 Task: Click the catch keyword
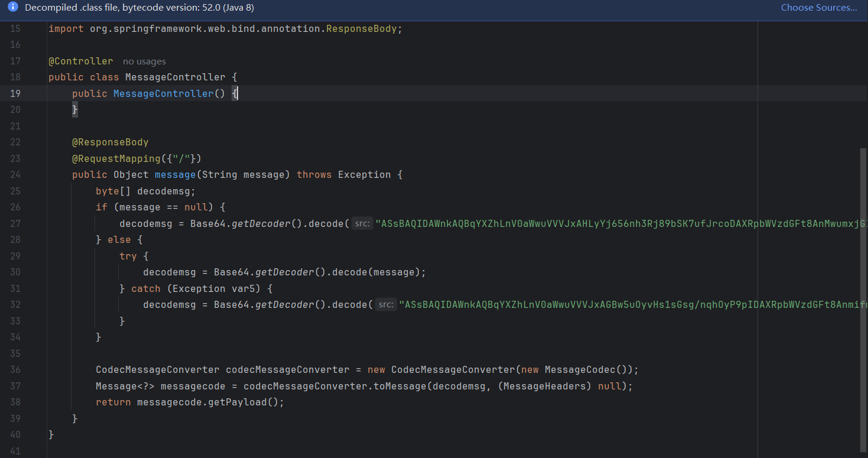pyautogui.click(x=145, y=288)
